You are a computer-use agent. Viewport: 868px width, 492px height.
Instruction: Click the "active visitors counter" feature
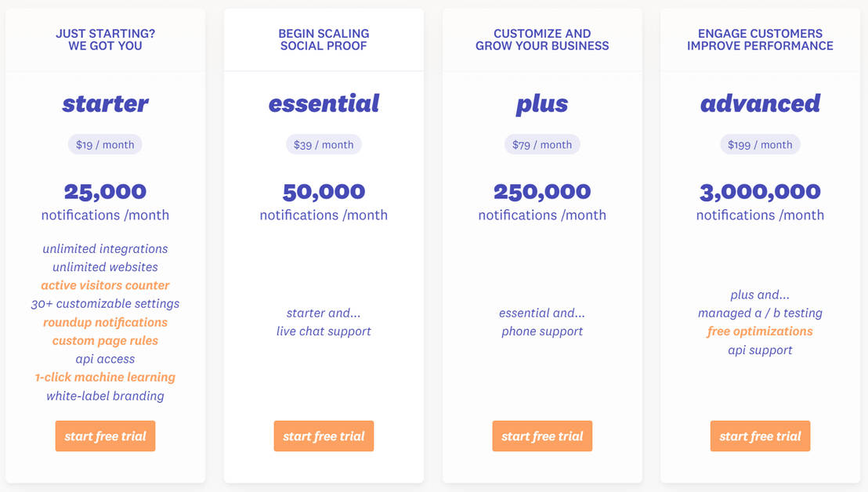pos(105,285)
